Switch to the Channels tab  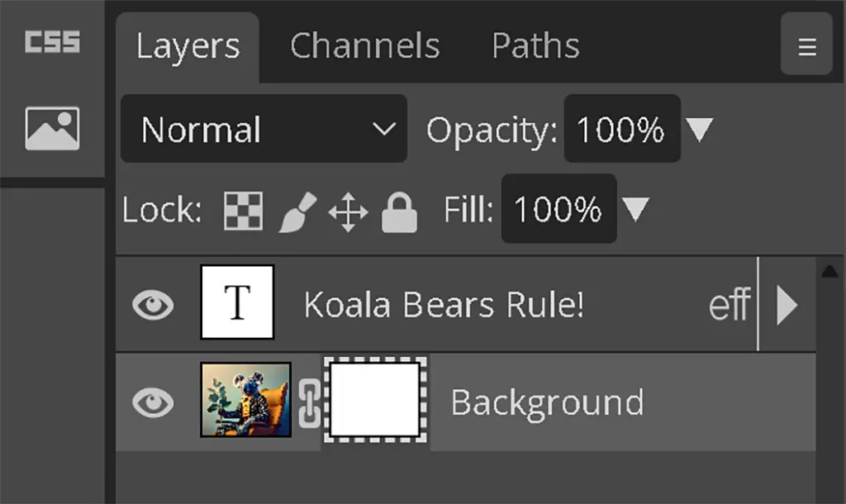pos(364,46)
